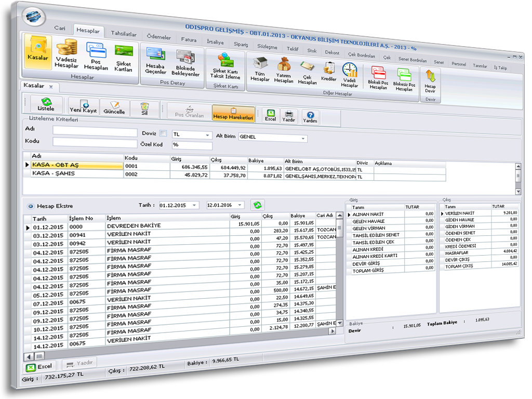Click the Güncelle edit icon

click(114, 108)
